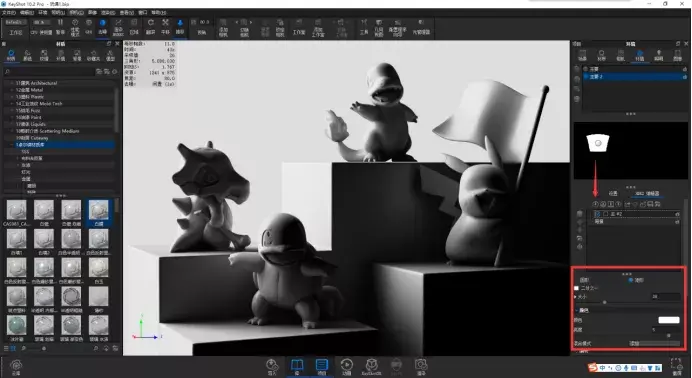Open the pin 颜色 white color swatch
Screen dimensions: 692x378
(669, 320)
